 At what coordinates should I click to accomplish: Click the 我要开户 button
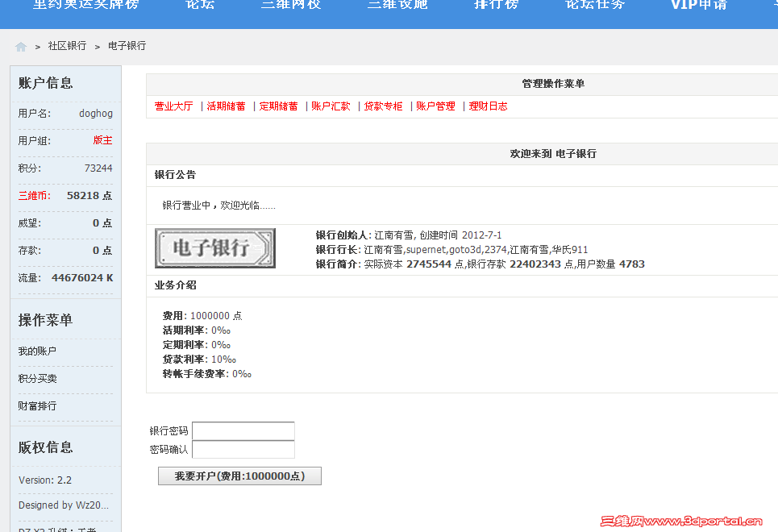(x=239, y=476)
